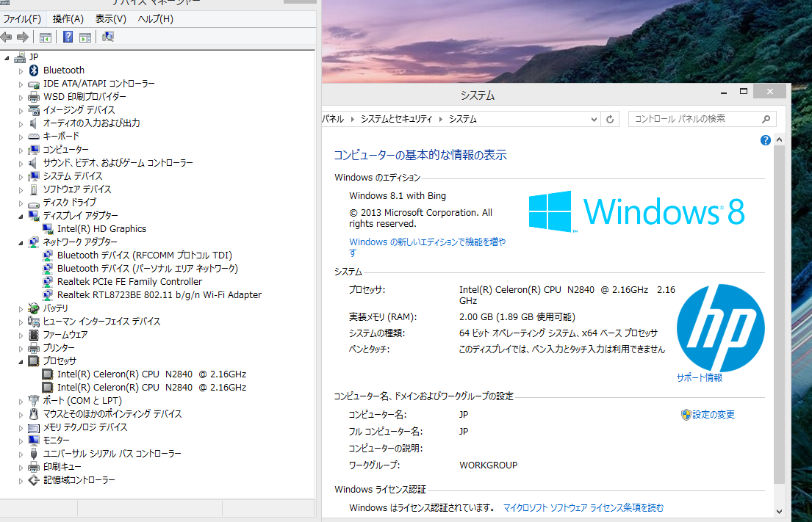The image size is (812, 522).
Task: Select the 記憶域コントローラー icon
Action: (x=34, y=480)
